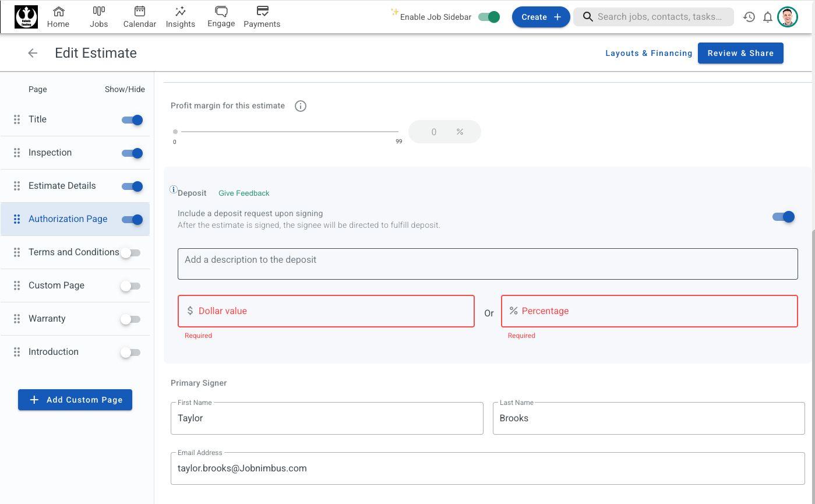Go to the Calendar section
Image resolution: width=815 pixels, height=504 pixels.
(140, 17)
